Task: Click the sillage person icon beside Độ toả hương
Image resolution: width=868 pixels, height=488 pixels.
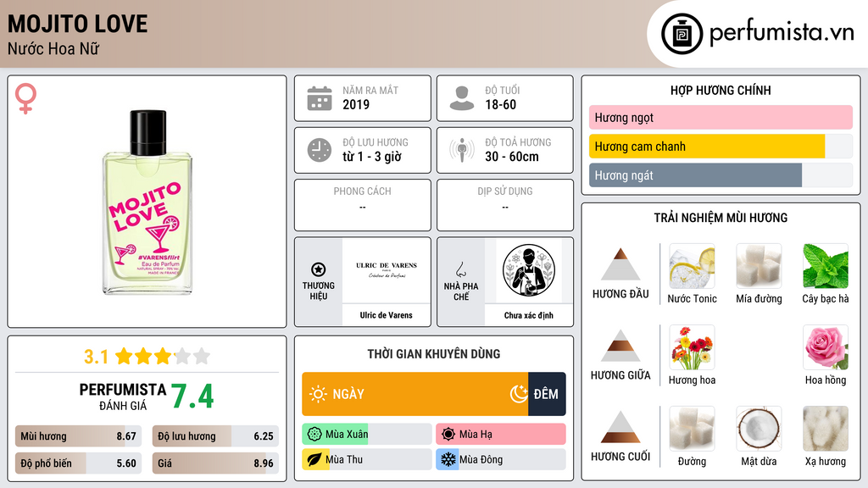Action: (462, 150)
